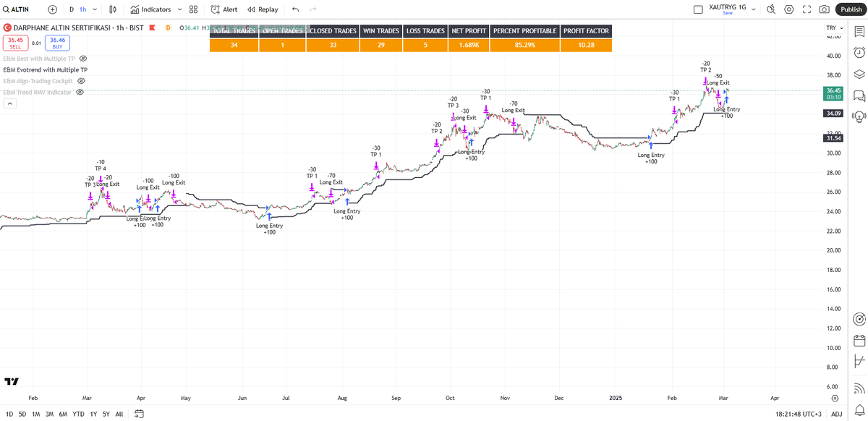The image size is (868, 421).
Task: Redo the last chart action
Action: 313,9
